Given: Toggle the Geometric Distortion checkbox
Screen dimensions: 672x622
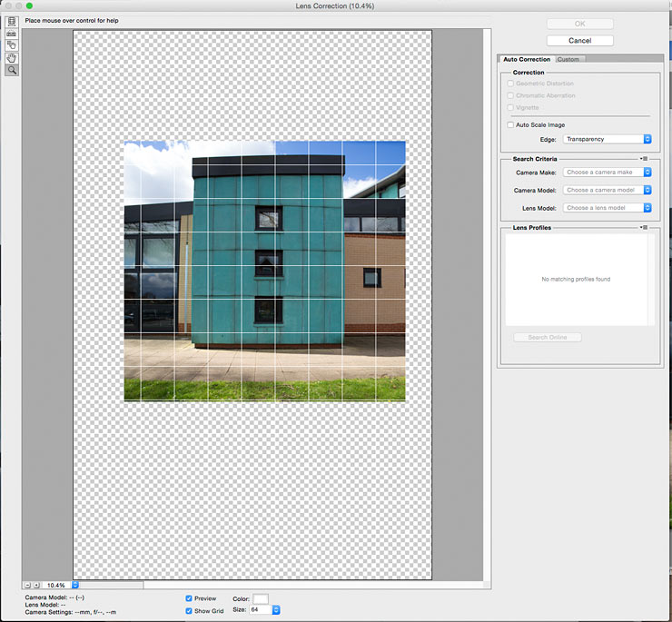Looking at the screenshot, I should click(x=510, y=84).
